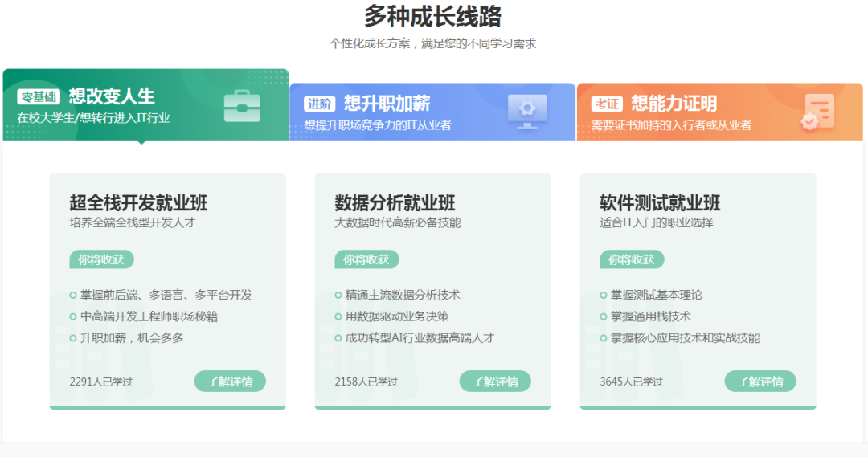Click the text 适合IT入门的职业选择

(657, 223)
